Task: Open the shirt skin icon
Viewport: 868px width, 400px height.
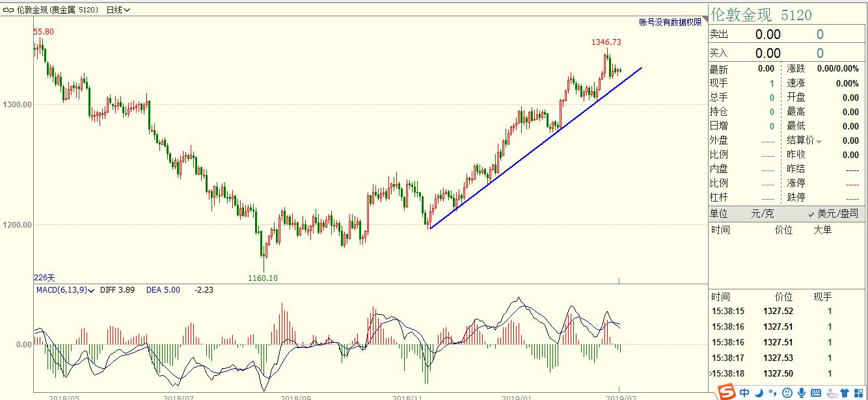Action: point(845,392)
